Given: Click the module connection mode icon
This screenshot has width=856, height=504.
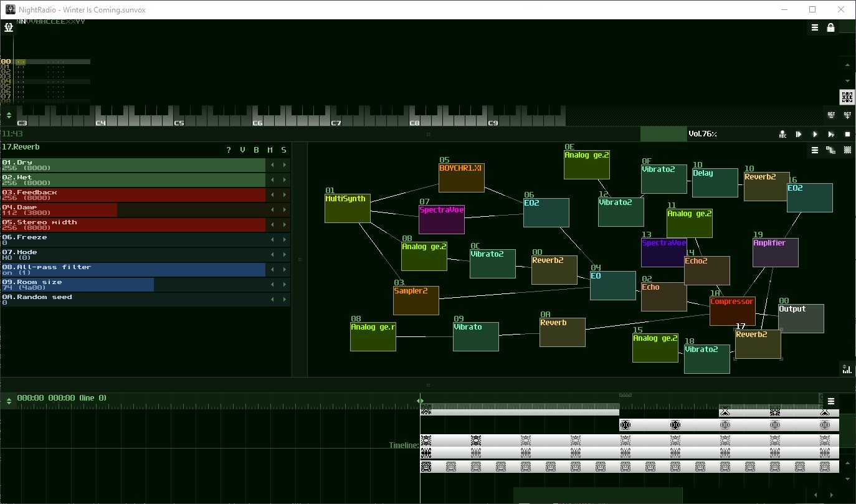Looking at the screenshot, I should point(830,150).
